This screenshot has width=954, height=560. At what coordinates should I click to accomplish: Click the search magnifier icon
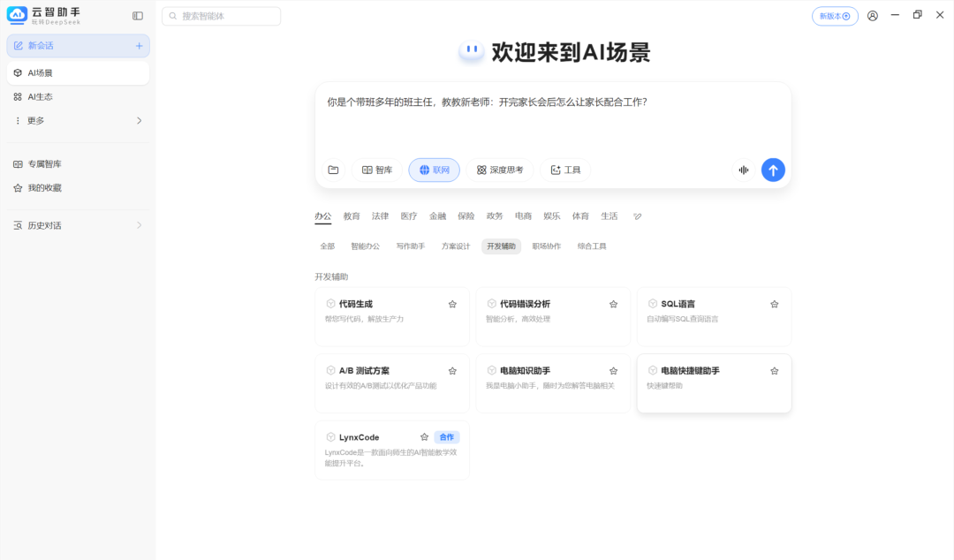pyautogui.click(x=173, y=16)
